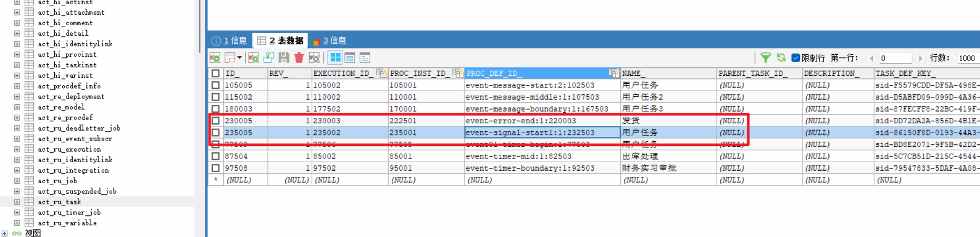Image resolution: width=980 pixels, height=237 pixels.
Task: Open the 1 信息 tab
Action: point(230,41)
